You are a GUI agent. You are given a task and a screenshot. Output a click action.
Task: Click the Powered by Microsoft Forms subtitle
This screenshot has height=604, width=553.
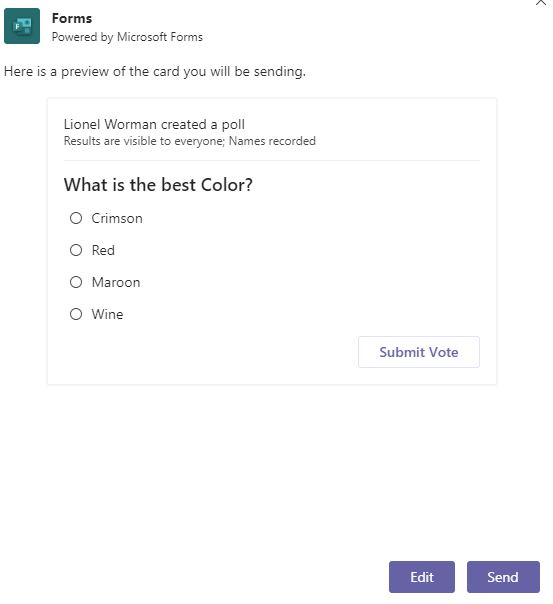[127, 37]
